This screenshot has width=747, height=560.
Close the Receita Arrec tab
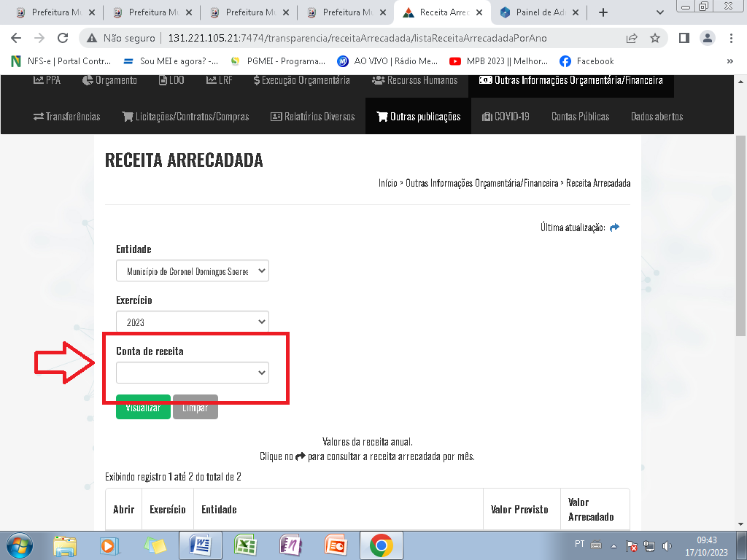479,13
